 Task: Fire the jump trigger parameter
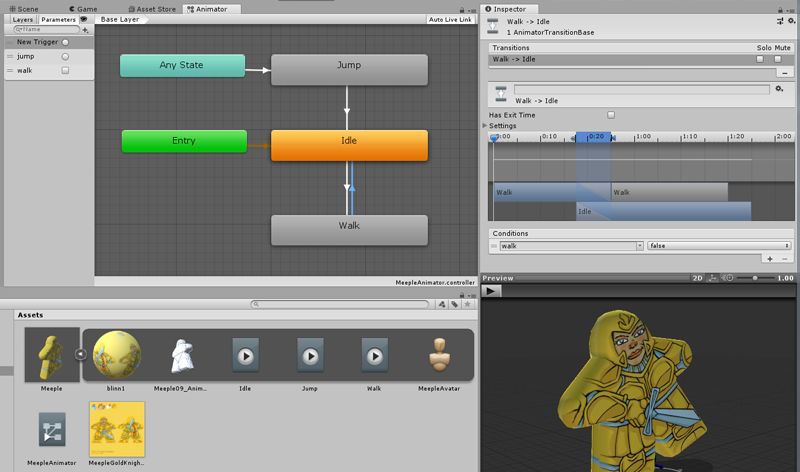65,57
